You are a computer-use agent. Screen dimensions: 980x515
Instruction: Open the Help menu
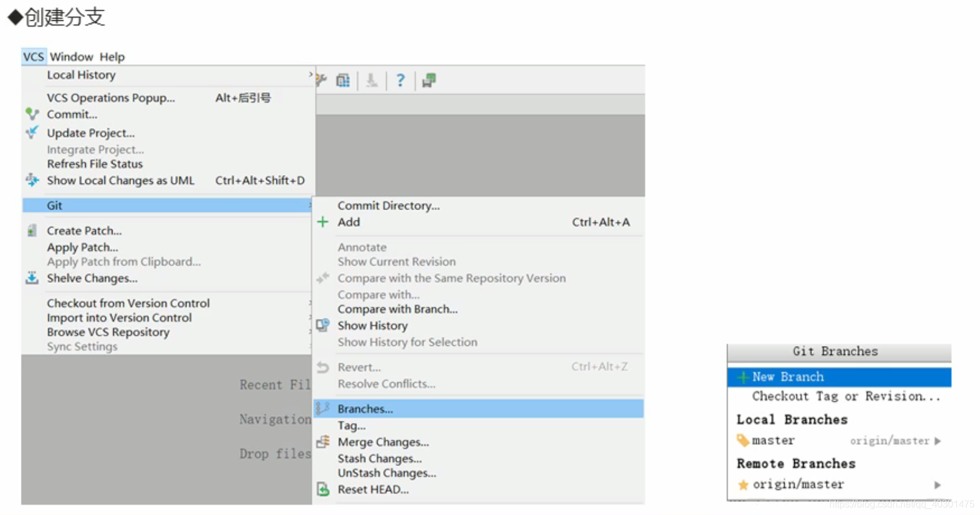[x=112, y=57]
